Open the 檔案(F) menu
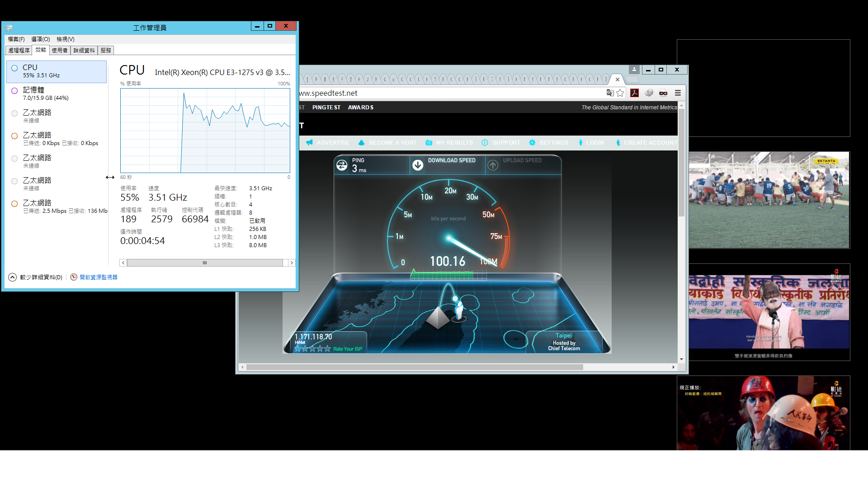 click(16, 39)
